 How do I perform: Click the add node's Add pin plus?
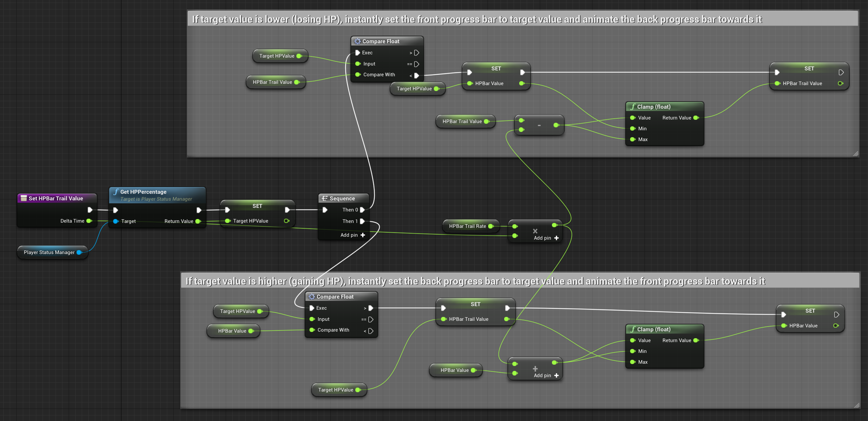point(556,375)
